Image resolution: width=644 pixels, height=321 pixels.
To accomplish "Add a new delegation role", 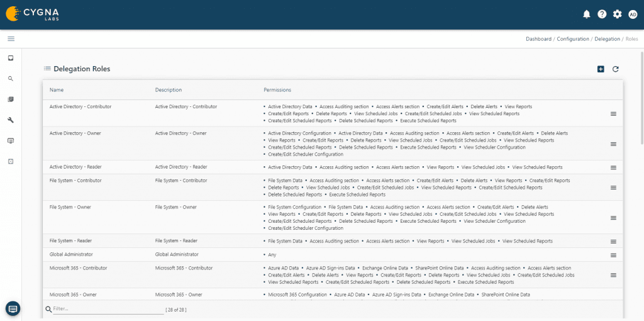I will coord(601,69).
